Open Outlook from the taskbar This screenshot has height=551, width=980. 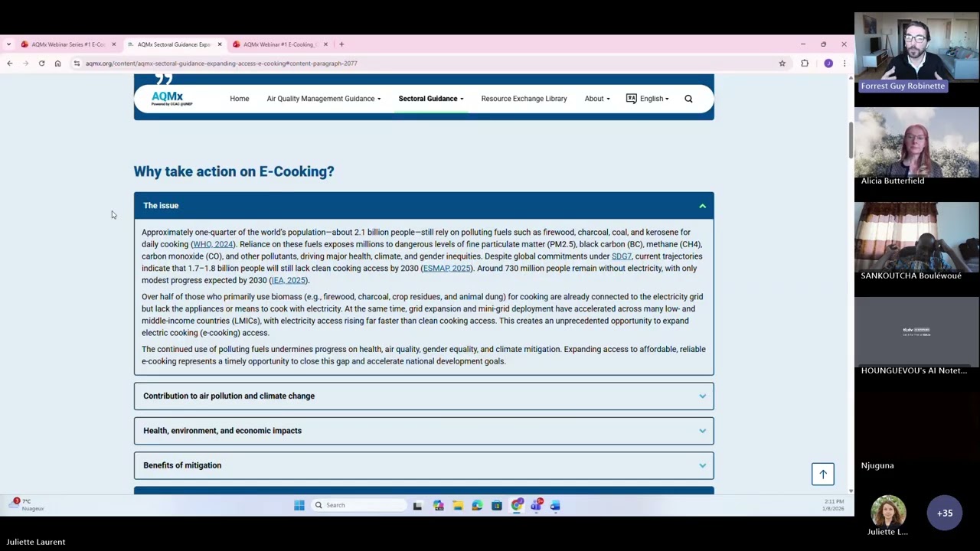pyautogui.click(x=556, y=505)
